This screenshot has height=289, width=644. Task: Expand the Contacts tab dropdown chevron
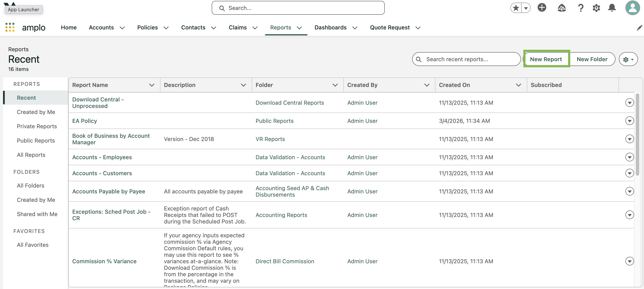pyautogui.click(x=213, y=28)
